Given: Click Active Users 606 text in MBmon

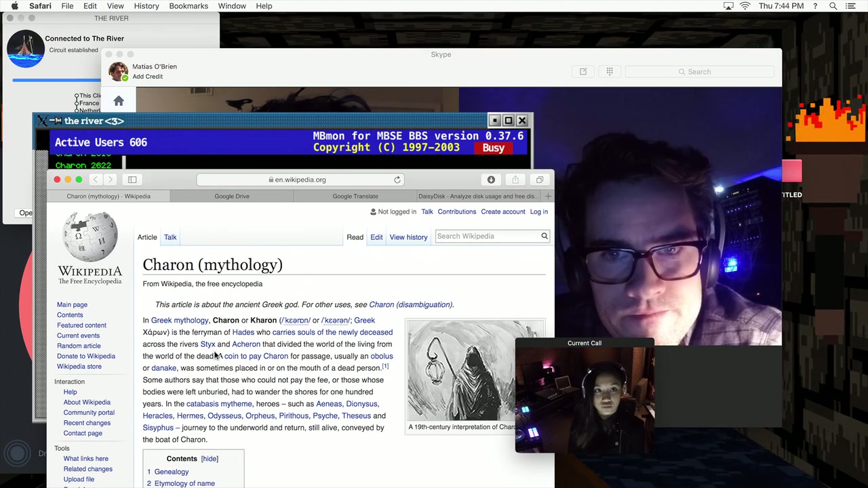Looking at the screenshot, I should pos(100,142).
